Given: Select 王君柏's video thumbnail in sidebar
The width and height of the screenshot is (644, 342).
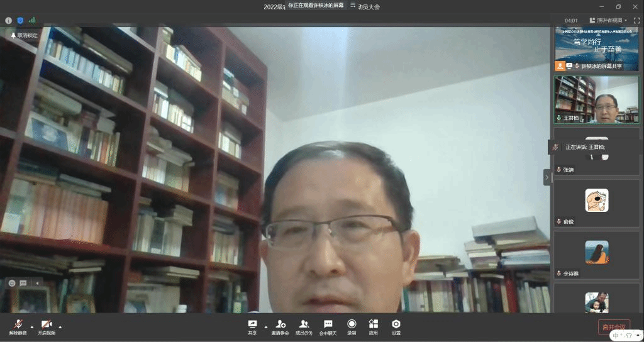Looking at the screenshot, I should coord(596,99).
